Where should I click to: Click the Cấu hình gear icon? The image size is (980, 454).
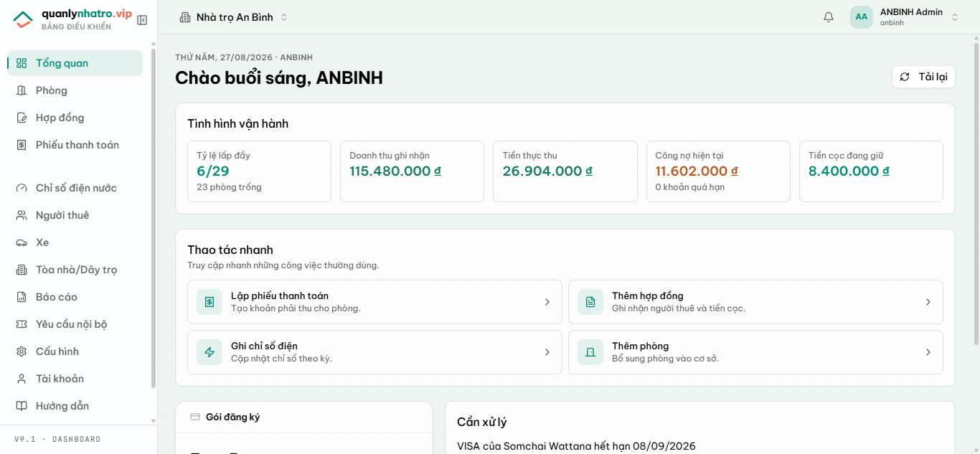point(22,351)
